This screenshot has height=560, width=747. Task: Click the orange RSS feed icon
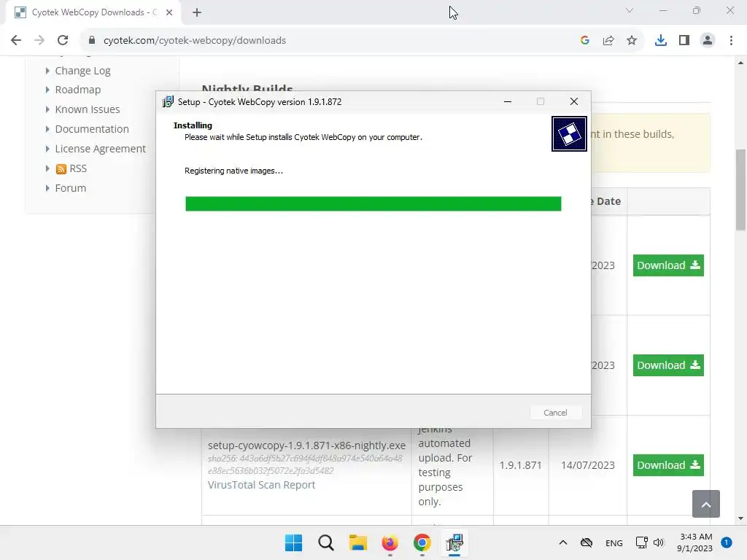[x=61, y=168]
